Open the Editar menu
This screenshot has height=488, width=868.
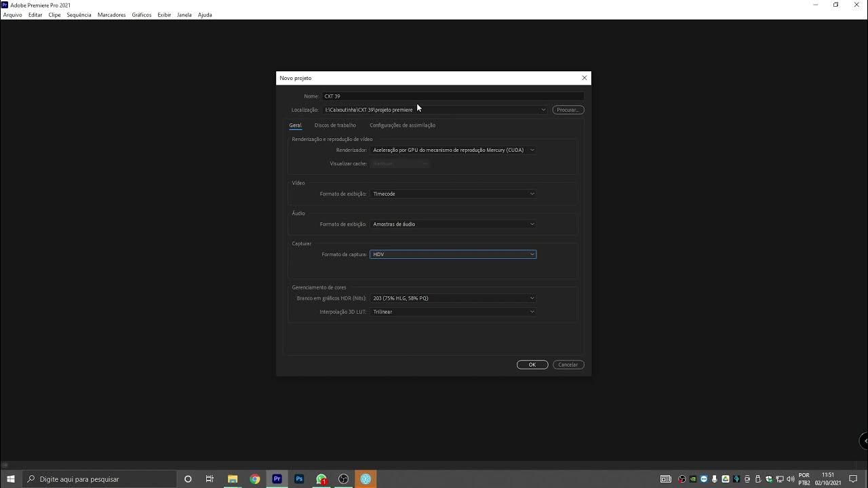click(x=35, y=15)
